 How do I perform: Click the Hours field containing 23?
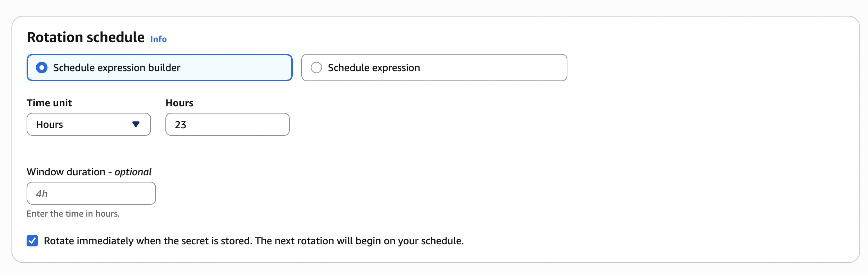click(227, 124)
